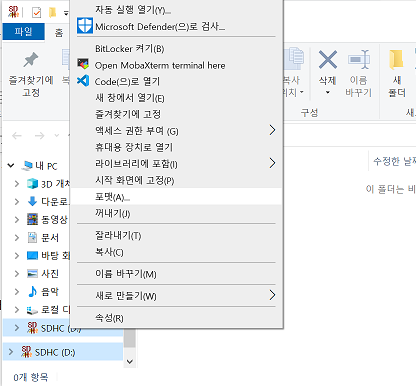This screenshot has width=416, height=386.
Task: Open 새로 만들기(W) submenu
Action: [176, 295]
